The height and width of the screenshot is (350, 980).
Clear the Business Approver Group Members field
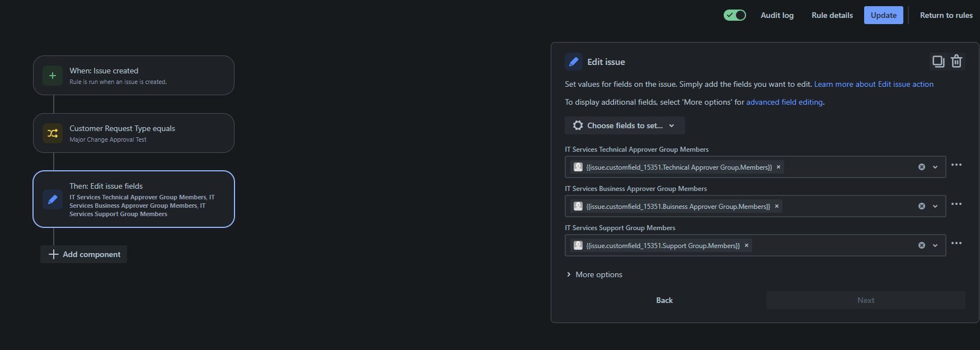pyautogui.click(x=922, y=206)
